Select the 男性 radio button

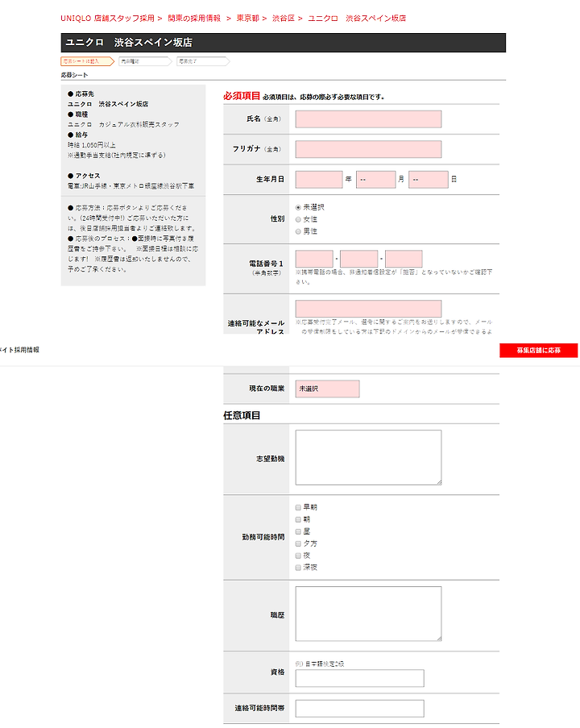tap(298, 231)
